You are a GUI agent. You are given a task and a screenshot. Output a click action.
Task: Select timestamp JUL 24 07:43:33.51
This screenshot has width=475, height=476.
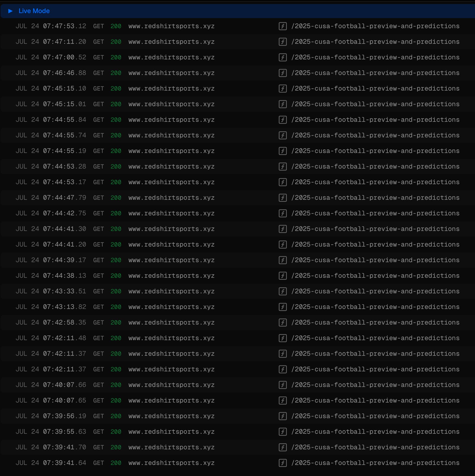[51, 291]
